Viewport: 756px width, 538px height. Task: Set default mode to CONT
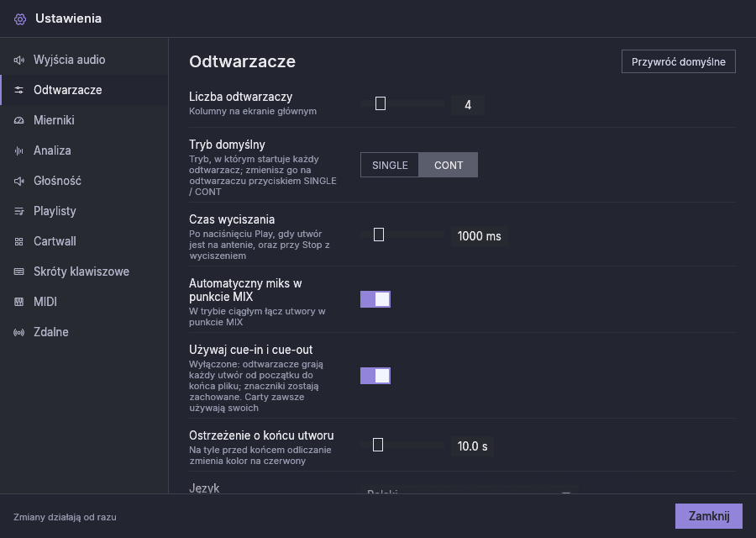click(x=449, y=165)
